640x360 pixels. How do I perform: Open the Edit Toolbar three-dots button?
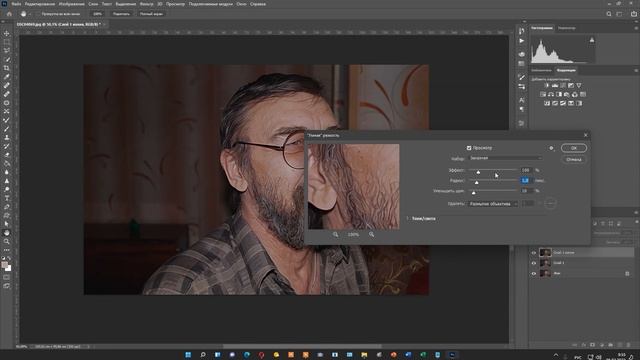[7, 250]
